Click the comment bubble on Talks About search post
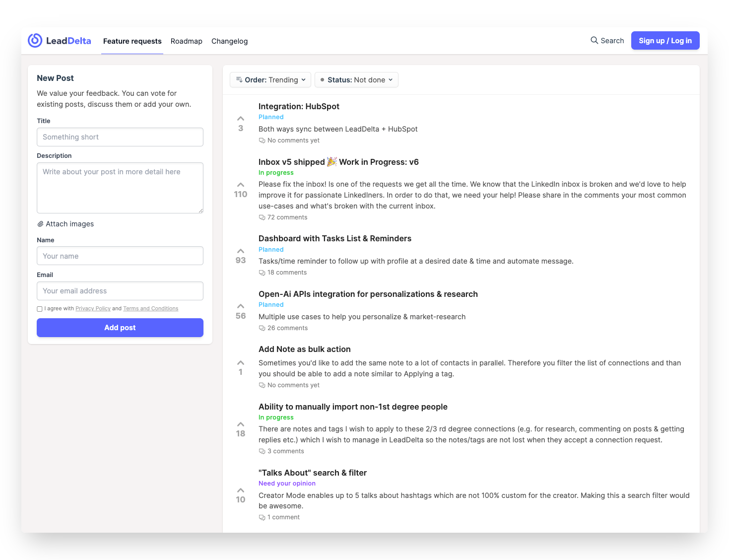The image size is (729, 560). (x=262, y=517)
